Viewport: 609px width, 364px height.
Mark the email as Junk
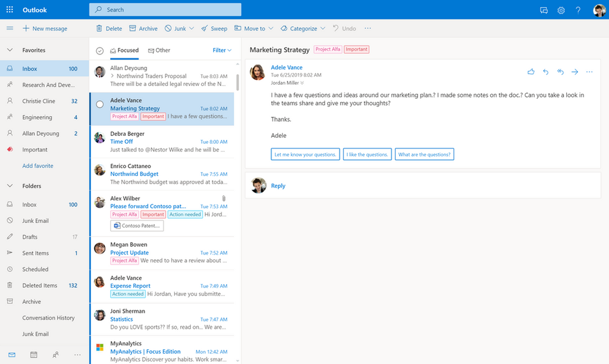[176, 28]
